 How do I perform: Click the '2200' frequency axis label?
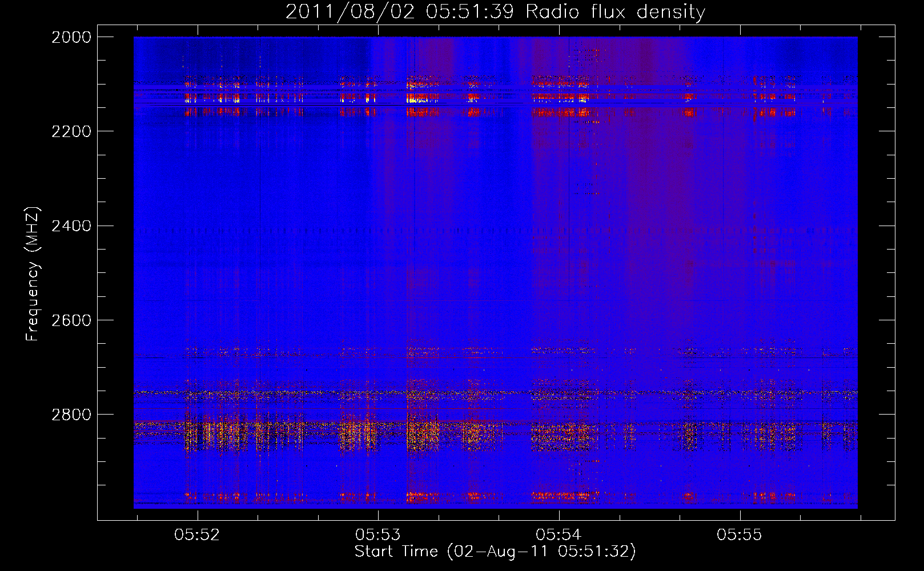[x=71, y=131]
